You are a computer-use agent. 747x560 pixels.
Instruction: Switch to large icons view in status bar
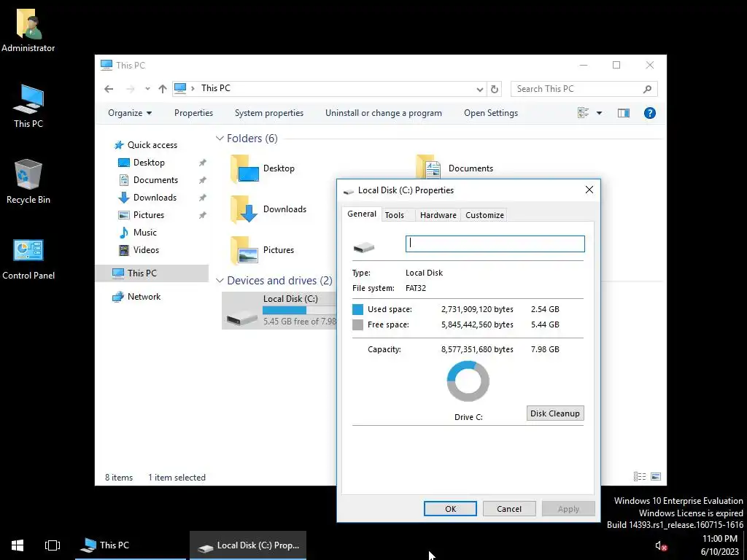coord(656,477)
